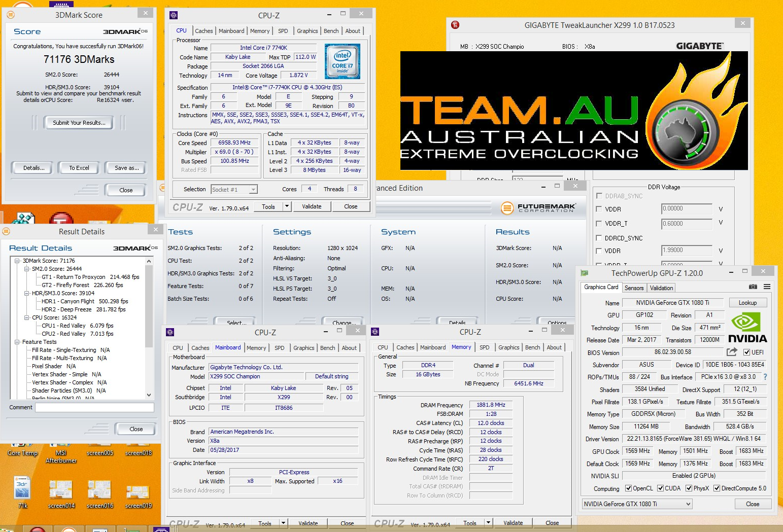Screen dimensions: 783x532
Task: Click the scroll up arrow in Result Details
Action: (149, 261)
